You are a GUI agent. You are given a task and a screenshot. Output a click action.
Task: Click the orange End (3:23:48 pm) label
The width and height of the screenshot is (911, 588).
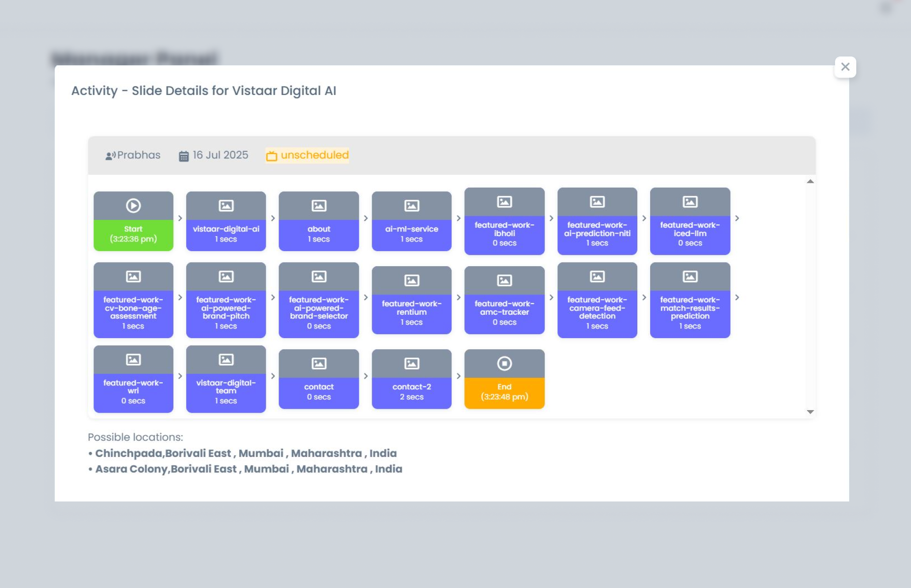point(504,393)
